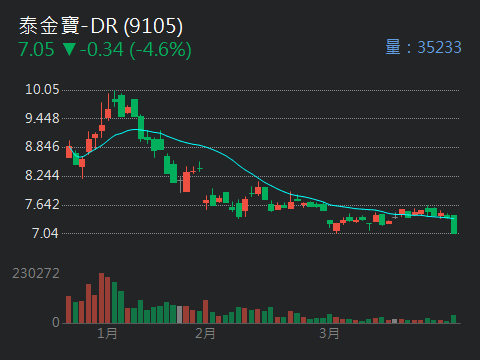Click the 2月 date axis label
The width and height of the screenshot is (480, 360).
[205, 333]
